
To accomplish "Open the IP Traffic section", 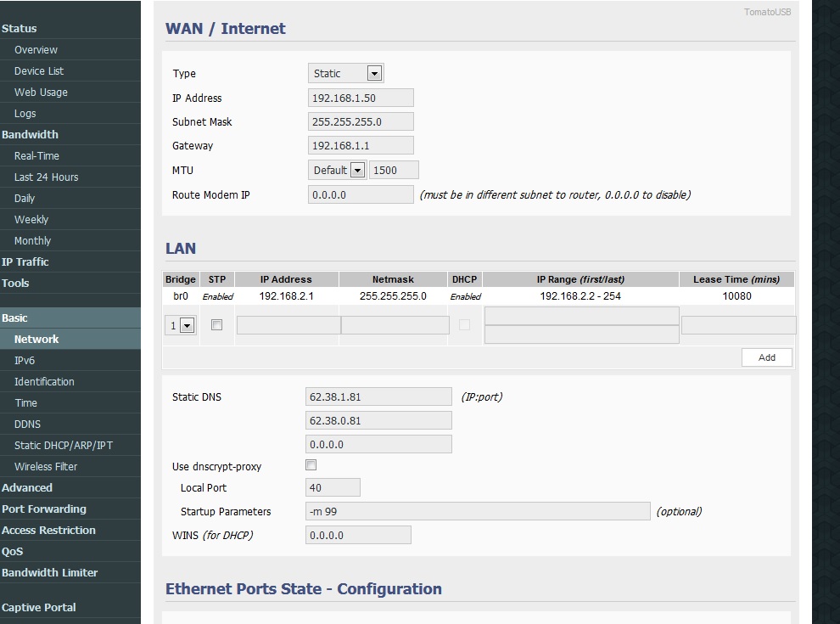I will [25, 261].
